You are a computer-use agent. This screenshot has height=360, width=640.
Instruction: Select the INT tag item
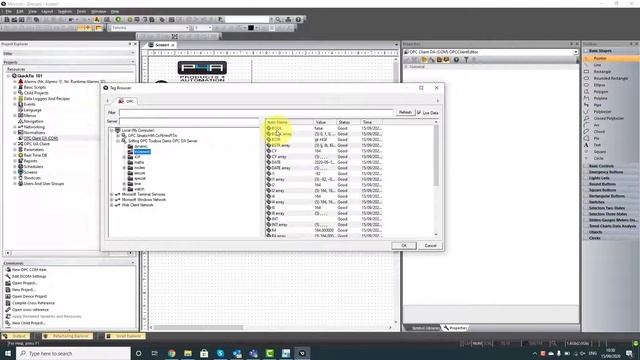[275, 219]
